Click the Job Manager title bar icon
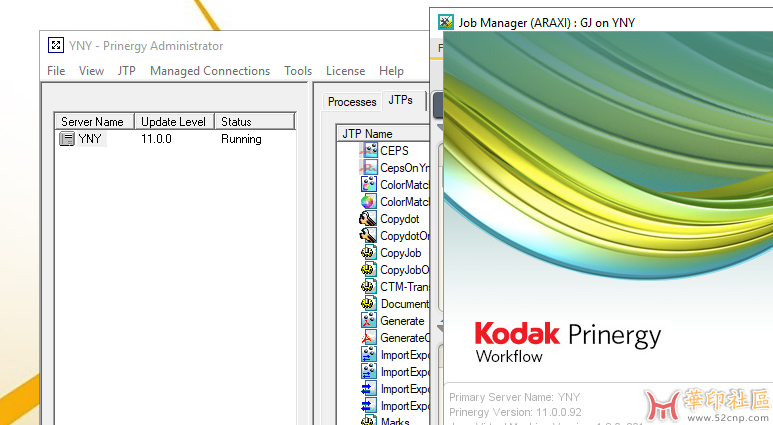This screenshot has height=425, width=773. (446, 22)
